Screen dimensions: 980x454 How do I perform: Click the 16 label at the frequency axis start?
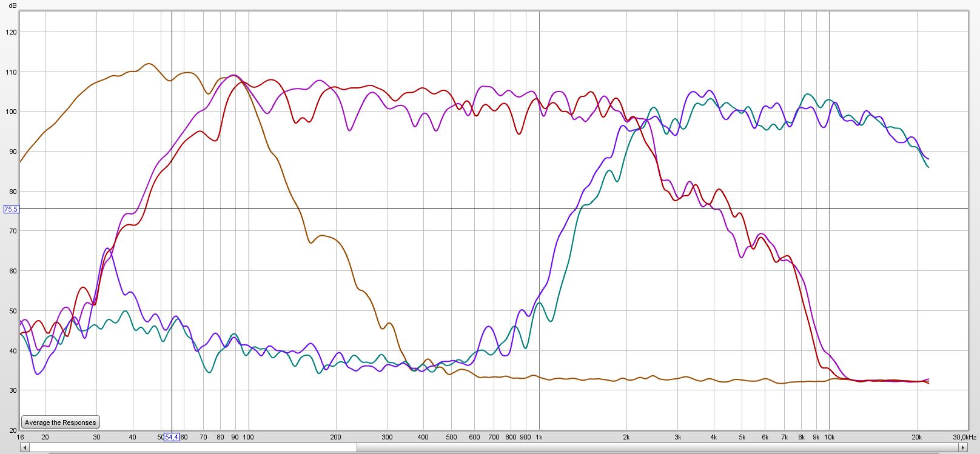pos(21,437)
